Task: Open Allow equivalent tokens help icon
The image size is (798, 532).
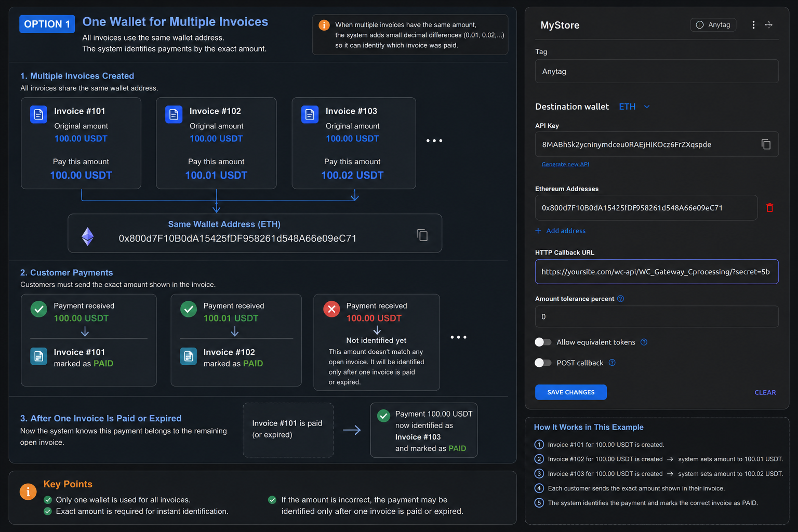Action: coord(644,342)
